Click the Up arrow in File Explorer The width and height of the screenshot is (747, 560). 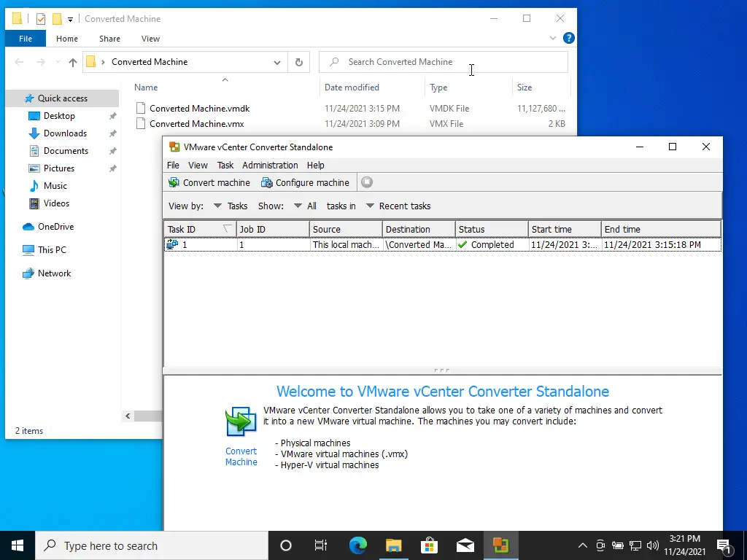pos(72,62)
